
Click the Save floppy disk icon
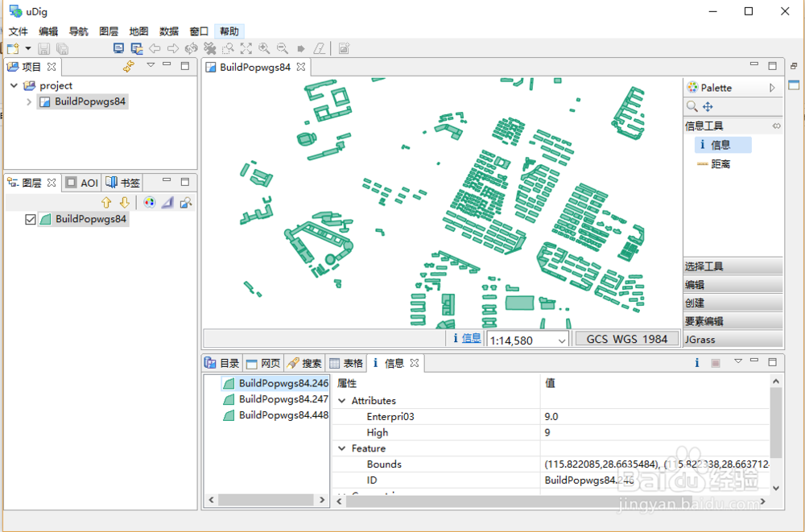point(44,49)
